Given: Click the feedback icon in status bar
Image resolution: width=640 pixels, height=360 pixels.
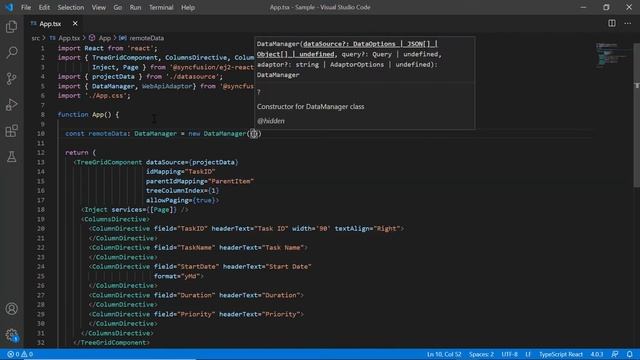Looking at the screenshot, I should click(x=615, y=354).
